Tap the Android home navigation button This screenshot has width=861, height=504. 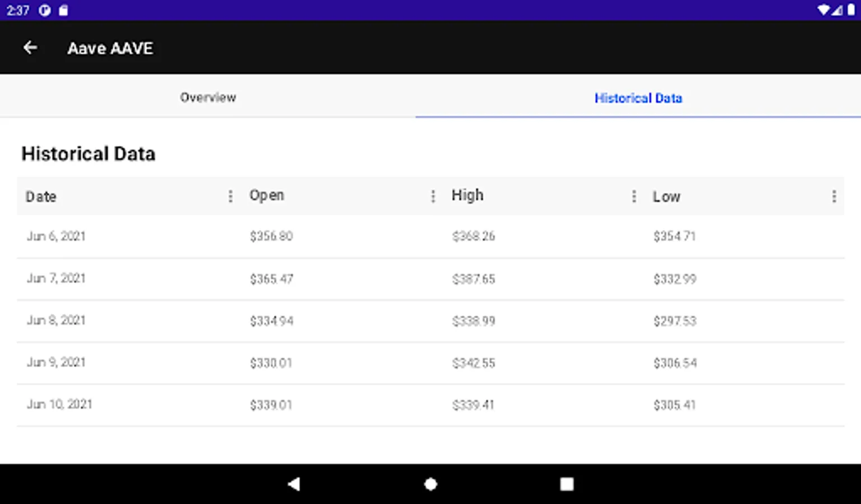pyautogui.click(x=430, y=484)
